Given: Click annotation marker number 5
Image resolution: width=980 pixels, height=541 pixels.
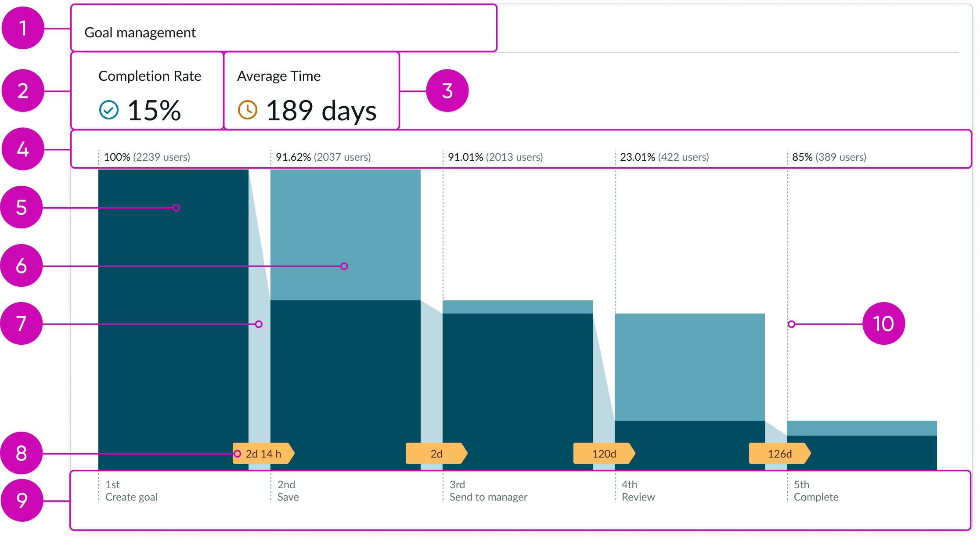Looking at the screenshot, I should click(21, 207).
